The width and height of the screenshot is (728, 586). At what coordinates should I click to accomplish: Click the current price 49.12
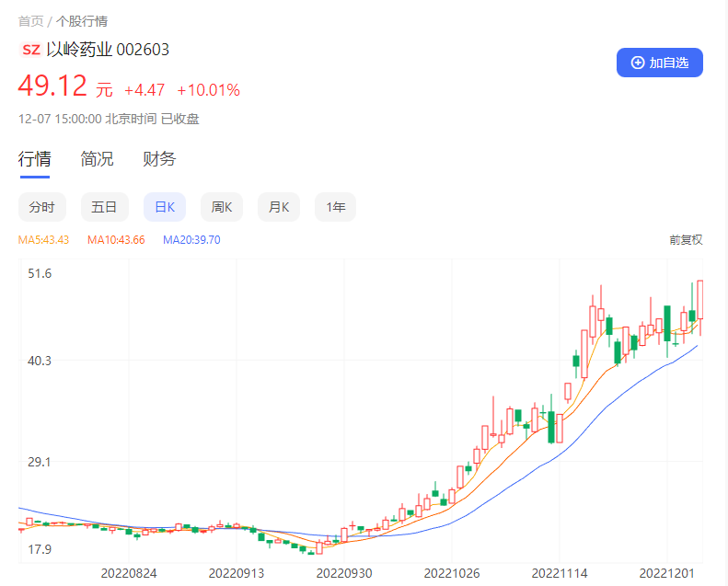(52, 86)
